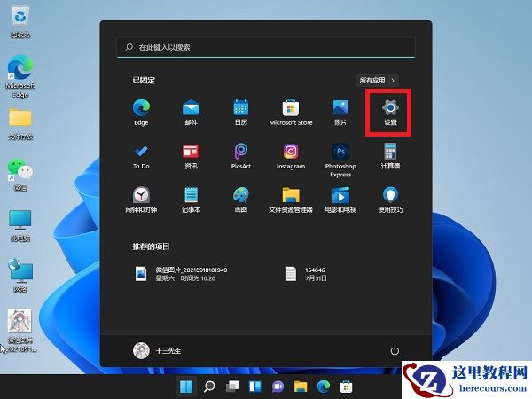Screen dimensions: 532x399
Task: Select the Network (网络) desktop icon
Action: [20, 276]
